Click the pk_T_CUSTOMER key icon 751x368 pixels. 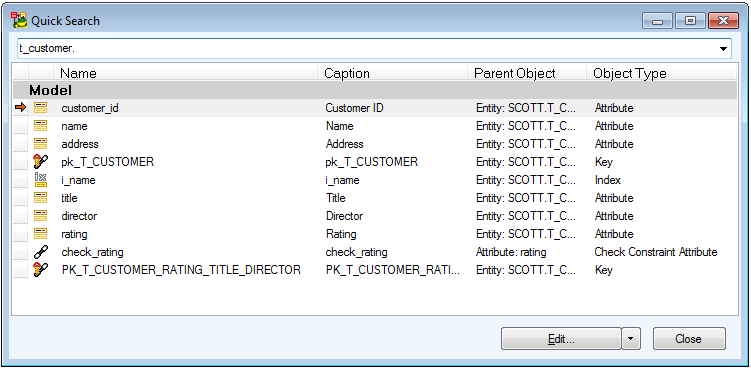coord(41,162)
